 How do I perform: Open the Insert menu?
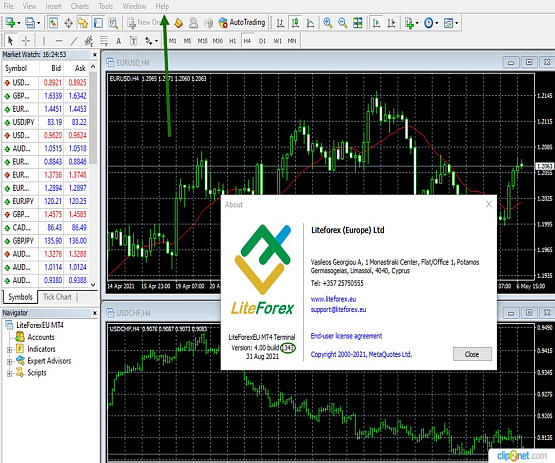tap(53, 6)
